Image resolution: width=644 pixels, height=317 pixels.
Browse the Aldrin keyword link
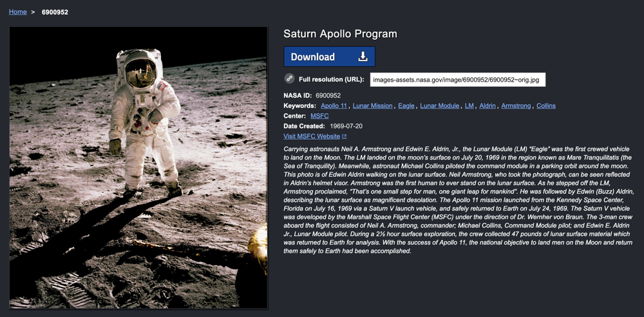click(x=488, y=105)
